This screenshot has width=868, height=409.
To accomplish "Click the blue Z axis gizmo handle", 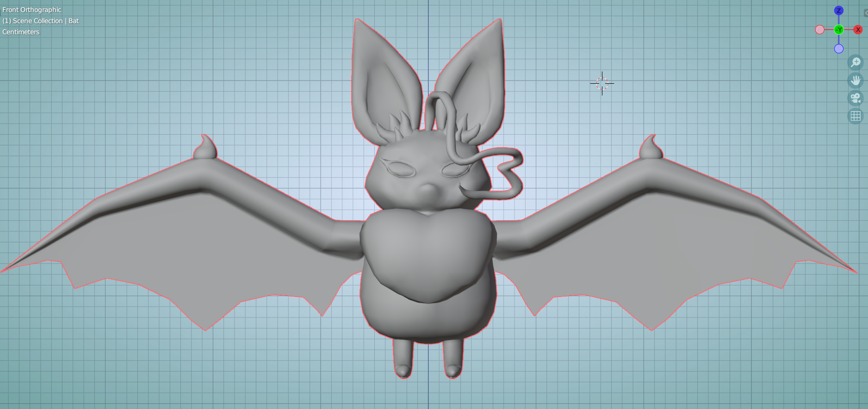I will (839, 11).
